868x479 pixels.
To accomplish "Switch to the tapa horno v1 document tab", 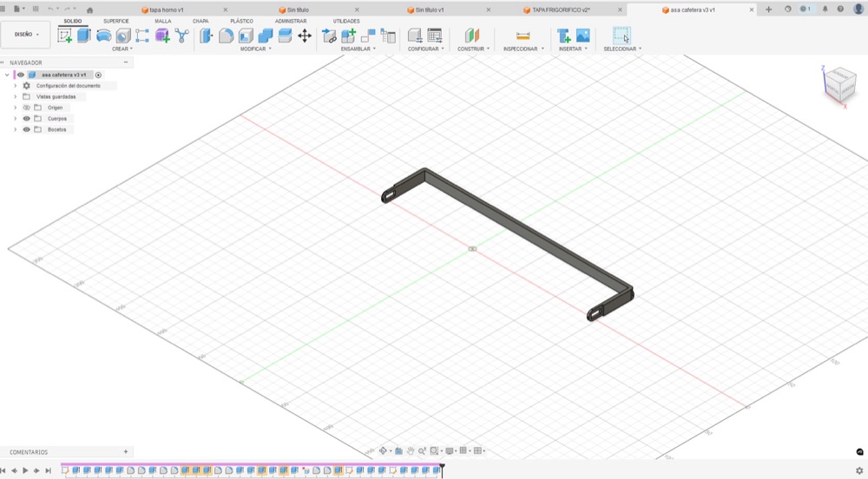I will [162, 10].
